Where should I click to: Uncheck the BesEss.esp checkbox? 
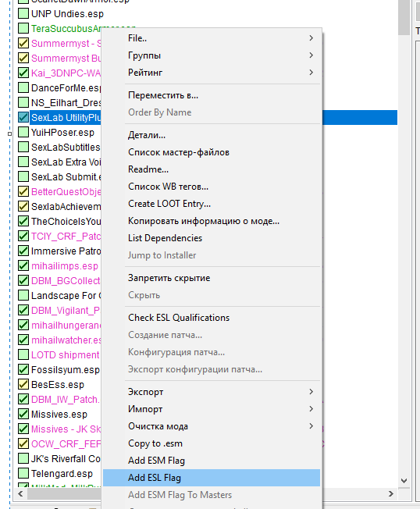tap(23, 384)
